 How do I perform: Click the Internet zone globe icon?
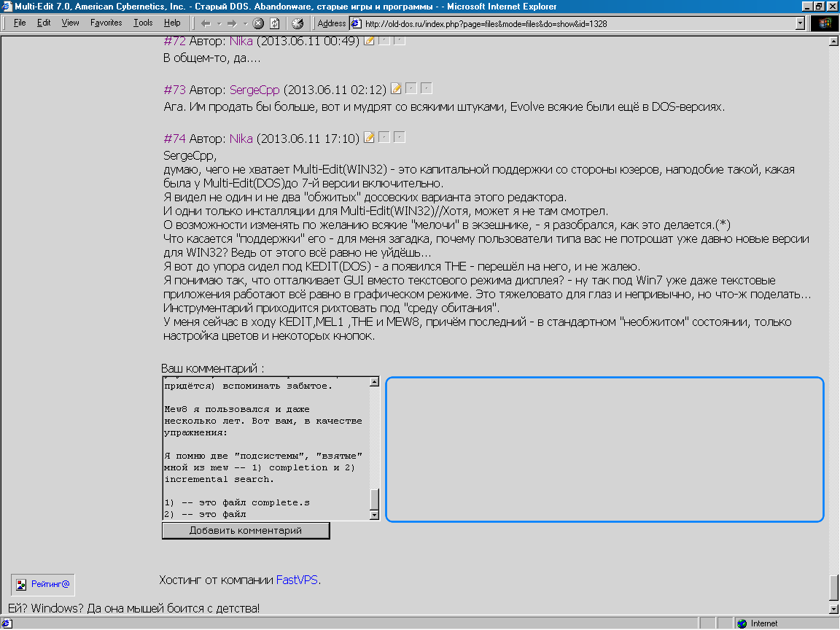pyautogui.click(x=742, y=623)
